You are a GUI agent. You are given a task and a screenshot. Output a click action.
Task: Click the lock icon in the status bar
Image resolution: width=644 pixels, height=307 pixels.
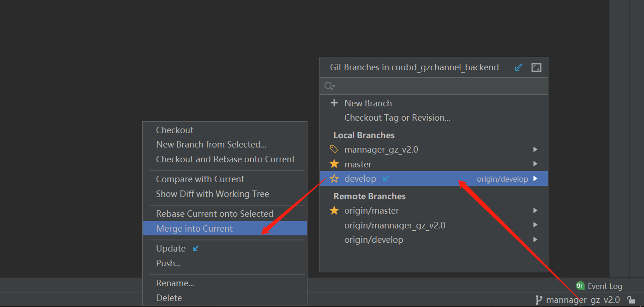(x=630, y=300)
